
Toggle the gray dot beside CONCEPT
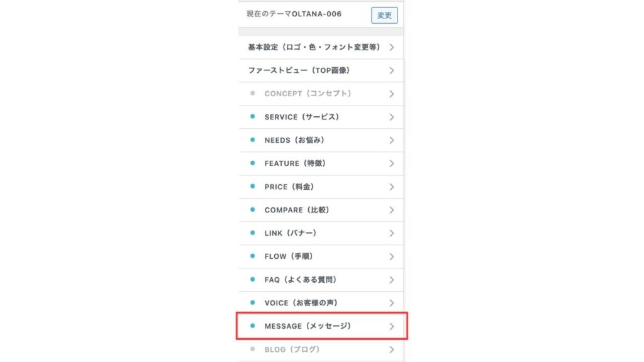tap(253, 93)
